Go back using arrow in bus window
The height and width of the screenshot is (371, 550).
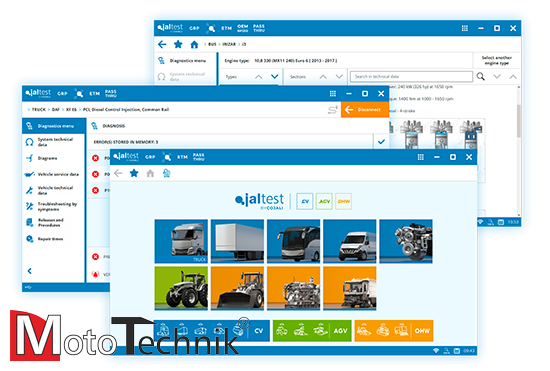pyautogui.click(x=162, y=45)
